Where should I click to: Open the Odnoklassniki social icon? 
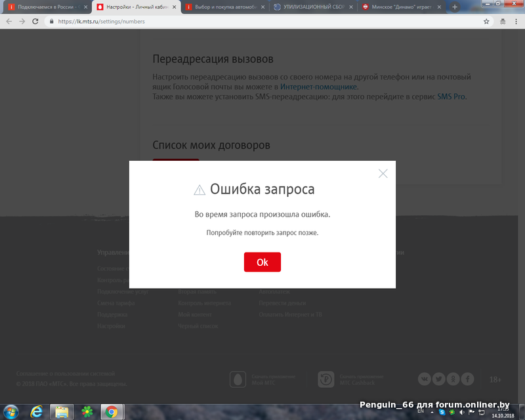(x=453, y=379)
